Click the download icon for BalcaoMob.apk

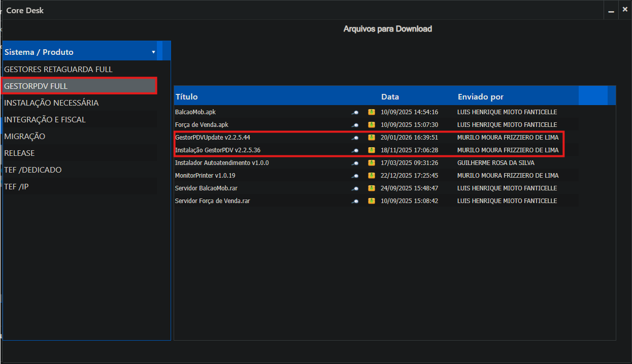point(371,112)
